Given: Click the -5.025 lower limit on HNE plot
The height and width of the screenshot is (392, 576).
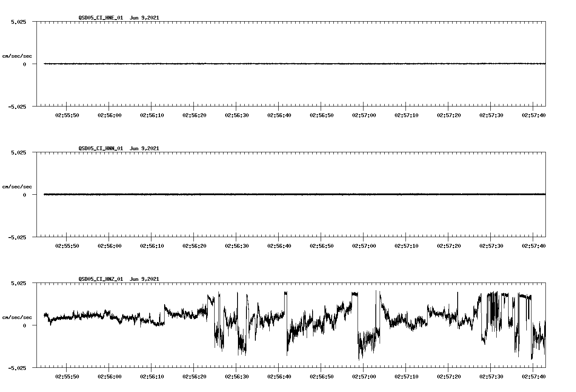Looking at the screenshot, I should click(x=17, y=106).
